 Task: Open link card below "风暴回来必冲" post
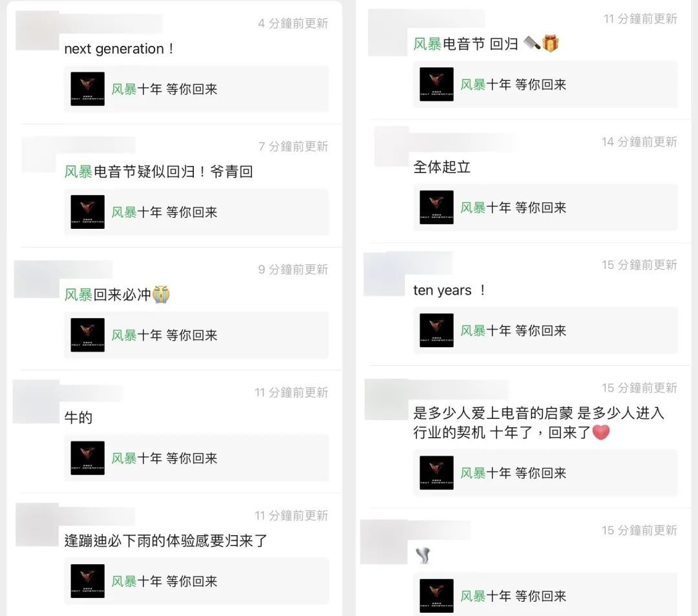(196, 335)
